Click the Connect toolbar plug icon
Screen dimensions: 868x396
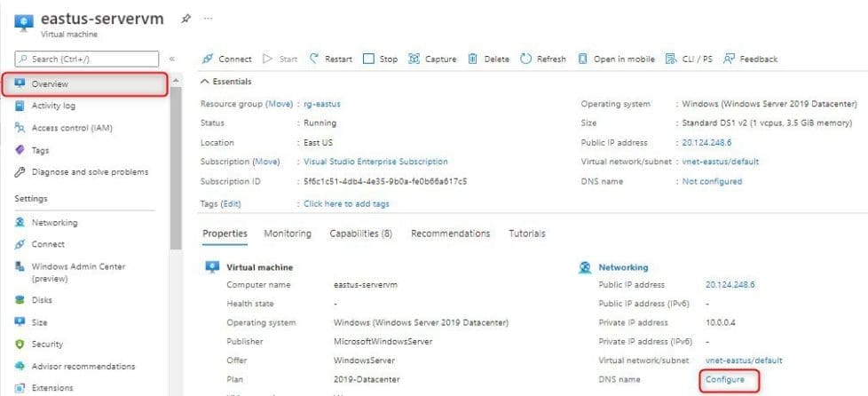pyautogui.click(x=207, y=59)
